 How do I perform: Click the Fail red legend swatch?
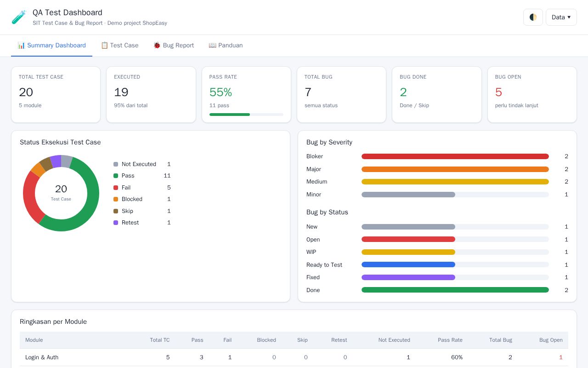(116, 188)
